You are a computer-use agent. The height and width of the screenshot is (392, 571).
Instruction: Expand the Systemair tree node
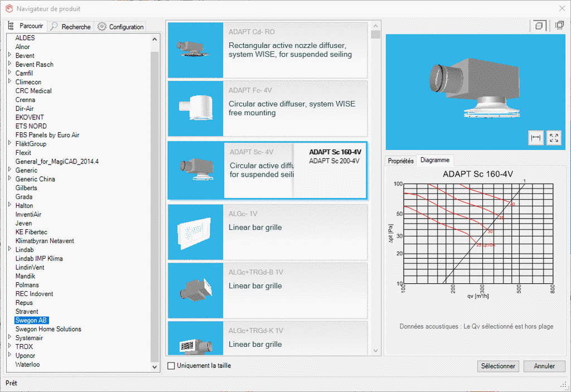(9, 338)
